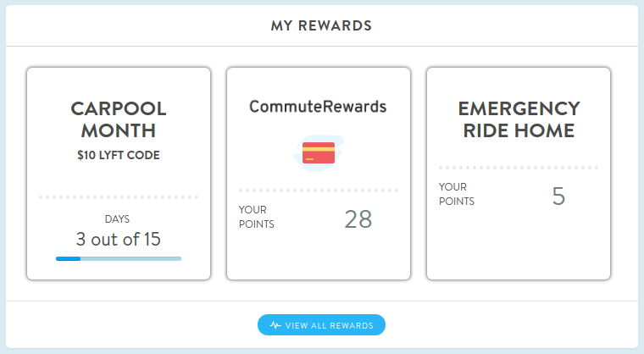Click the 28 points value
Image resolution: width=644 pixels, height=354 pixels.
coord(358,219)
